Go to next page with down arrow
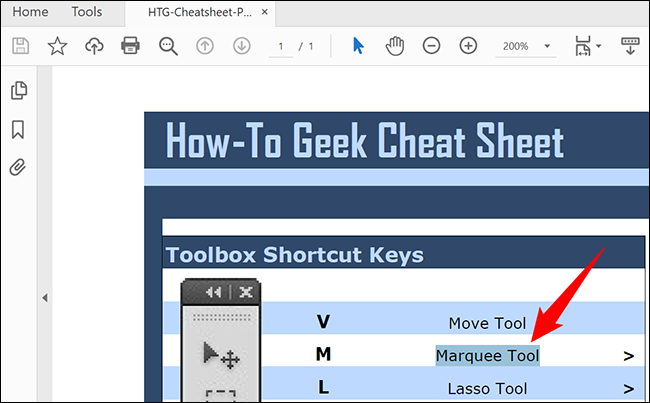 (x=241, y=46)
